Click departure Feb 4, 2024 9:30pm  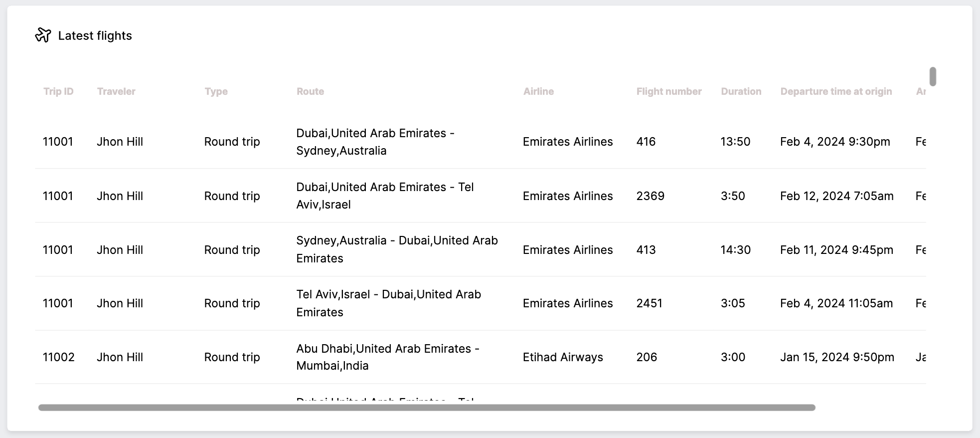coord(835,142)
